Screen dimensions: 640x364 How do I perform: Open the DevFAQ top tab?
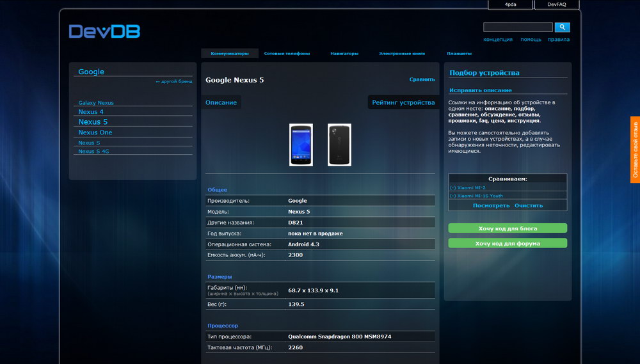click(x=557, y=4)
